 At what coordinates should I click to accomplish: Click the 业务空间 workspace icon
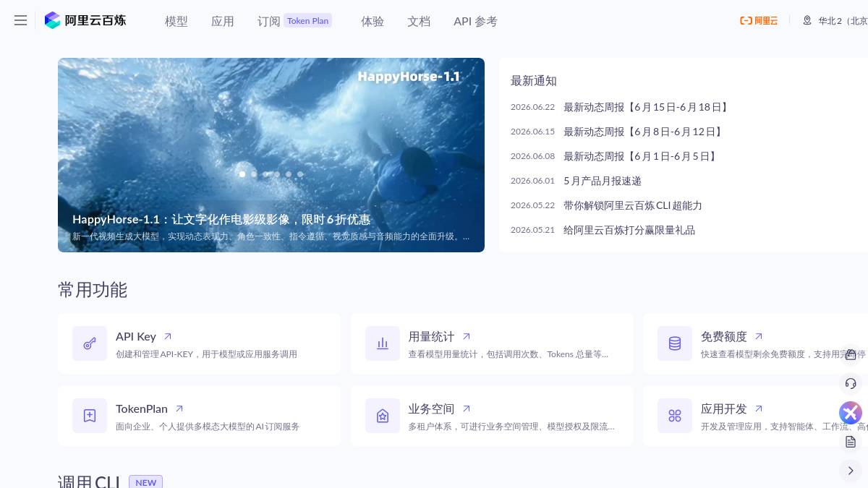(x=383, y=416)
